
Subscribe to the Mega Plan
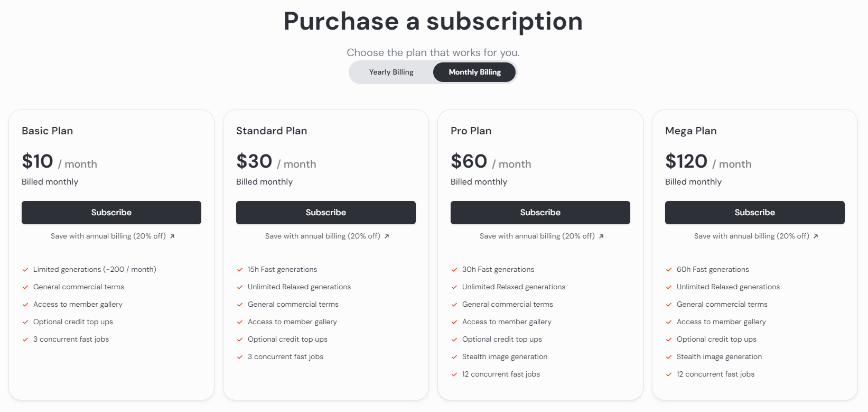(755, 213)
